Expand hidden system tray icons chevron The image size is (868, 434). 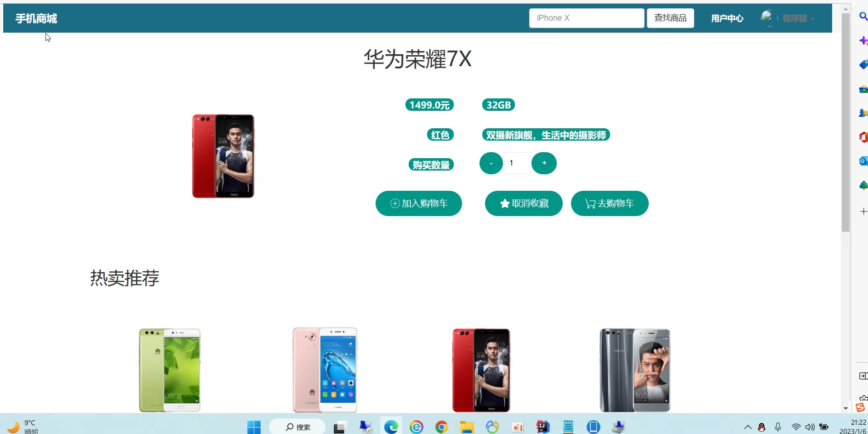point(748,427)
